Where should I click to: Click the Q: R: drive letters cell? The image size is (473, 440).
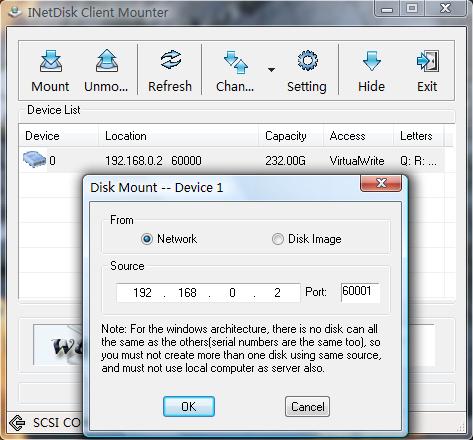click(418, 161)
